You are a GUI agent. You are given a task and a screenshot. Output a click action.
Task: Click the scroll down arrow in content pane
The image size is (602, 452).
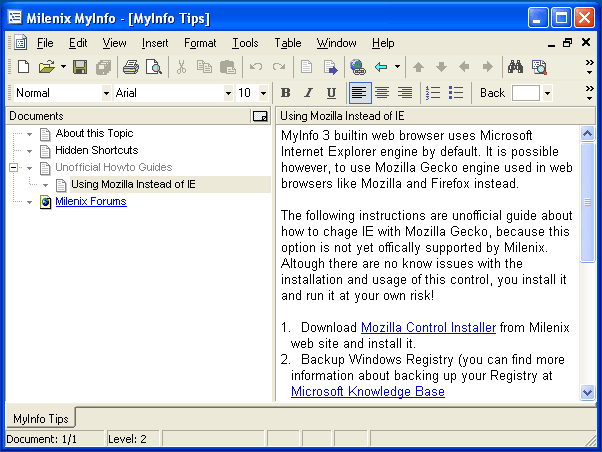[x=587, y=392]
